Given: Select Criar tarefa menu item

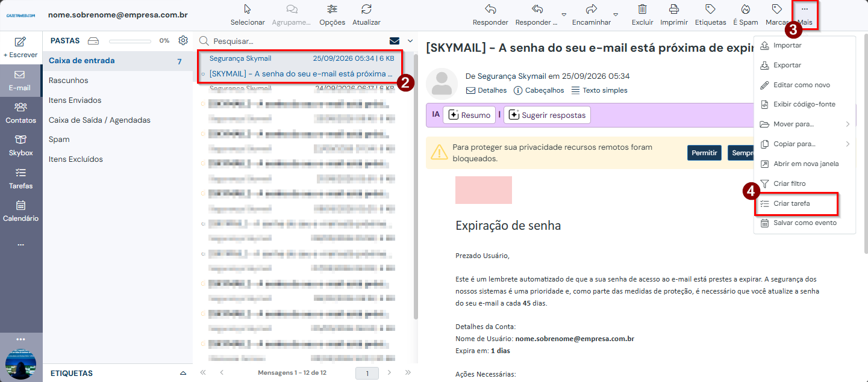Looking at the screenshot, I should 805,203.
